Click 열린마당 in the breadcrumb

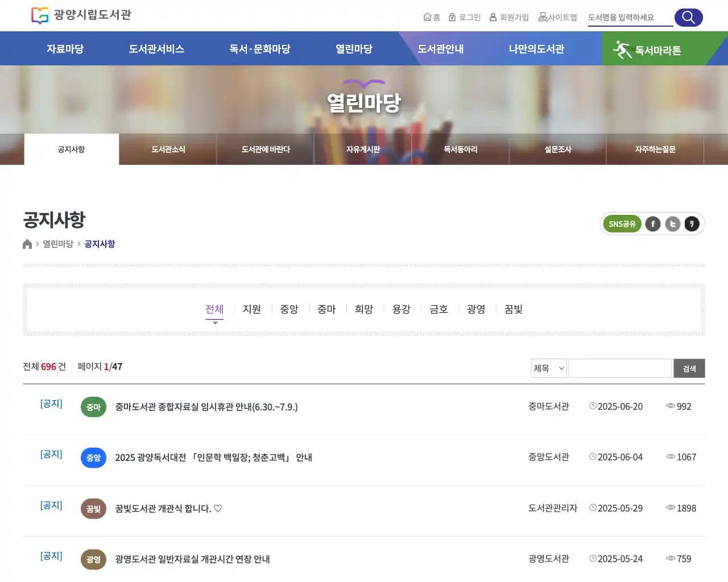pos(58,244)
